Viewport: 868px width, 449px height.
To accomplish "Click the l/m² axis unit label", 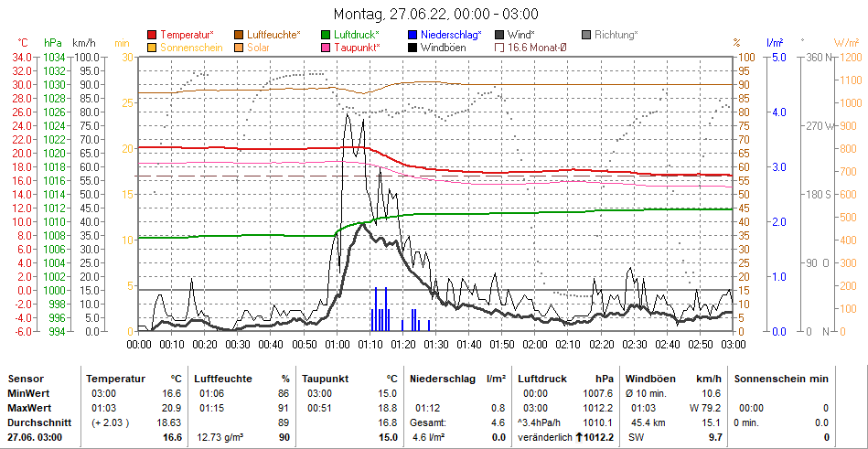I will click(775, 43).
